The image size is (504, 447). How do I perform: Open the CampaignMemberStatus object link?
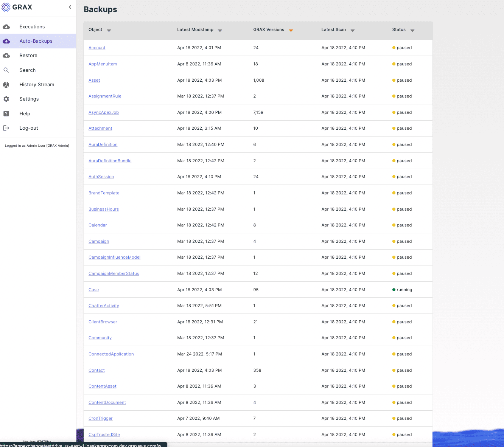point(114,274)
